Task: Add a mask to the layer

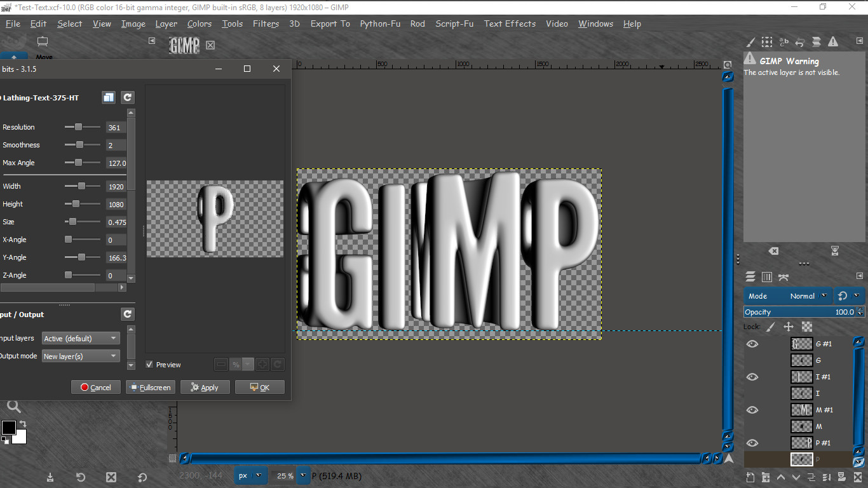Action: pyautogui.click(x=842, y=477)
